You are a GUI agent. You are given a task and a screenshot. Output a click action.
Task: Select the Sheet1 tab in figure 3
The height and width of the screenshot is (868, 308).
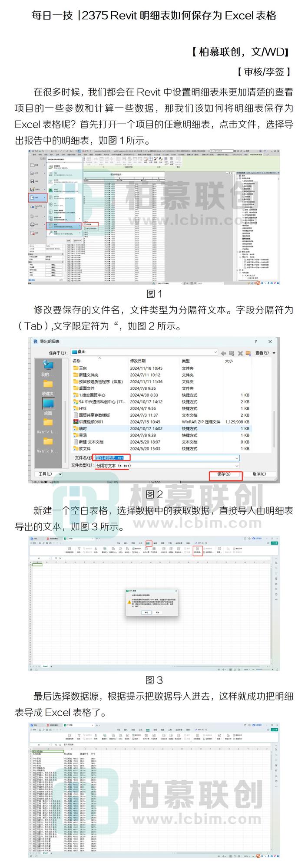click(x=45, y=666)
